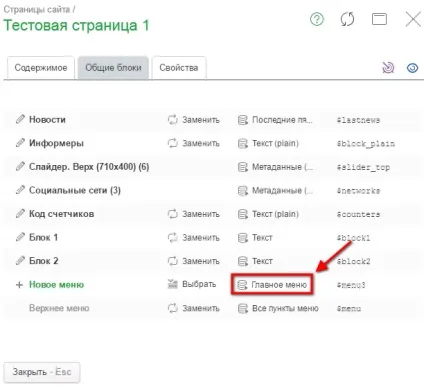Click database icon beside Последние пя...
The height and width of the screenshot is (391, 424).
[x=243, y=120]
